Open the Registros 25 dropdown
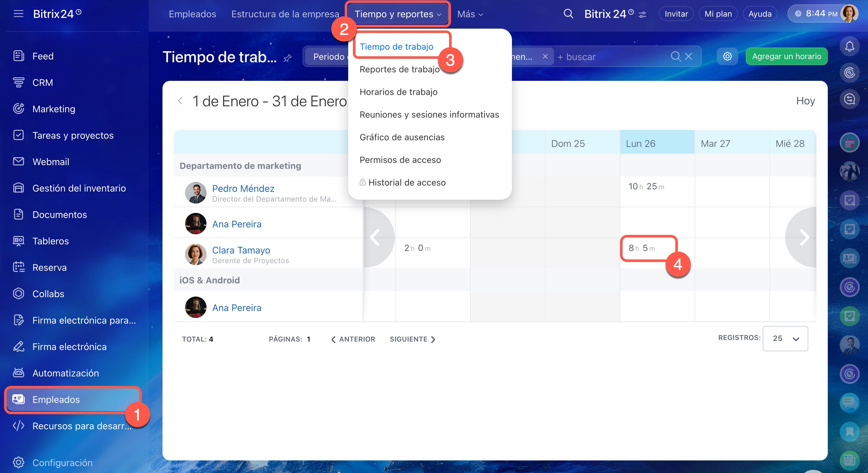Image resolution: width=868 pixels, height=473 pixels. coord(785,338)
